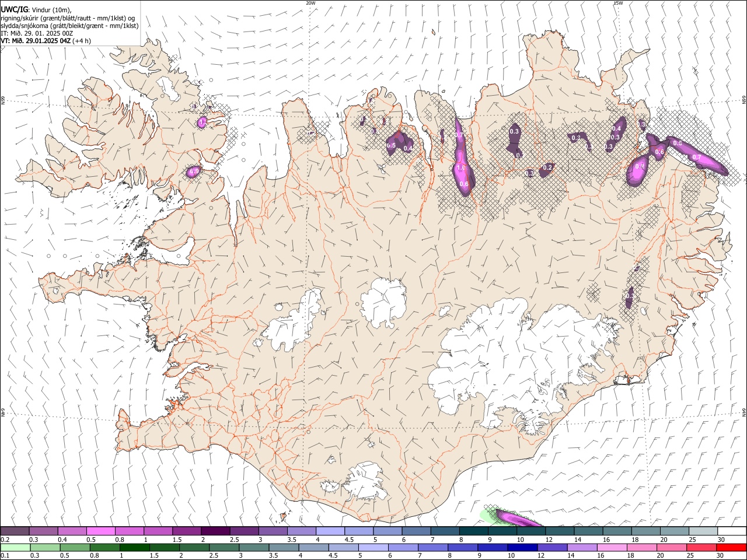Click the bright pink 0.5 snow legend swatch
747x560 pixels.
point(100,531)
